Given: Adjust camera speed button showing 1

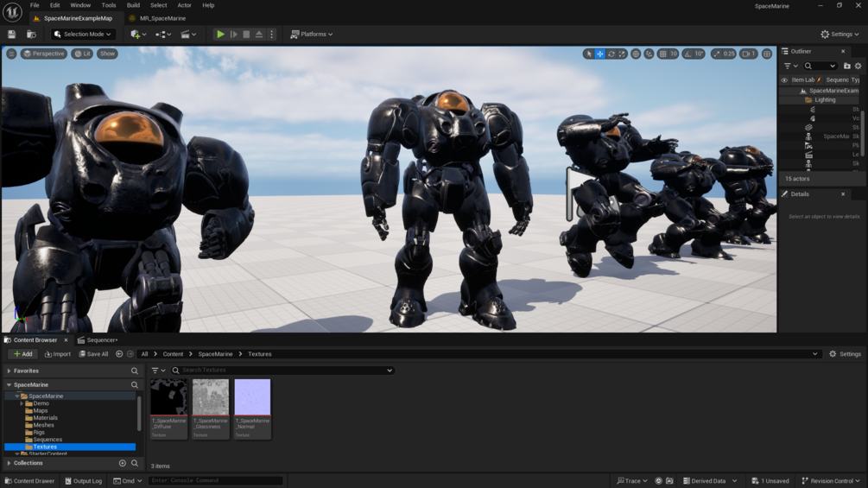Looking at the screenshot, I should tap(749, 54).
